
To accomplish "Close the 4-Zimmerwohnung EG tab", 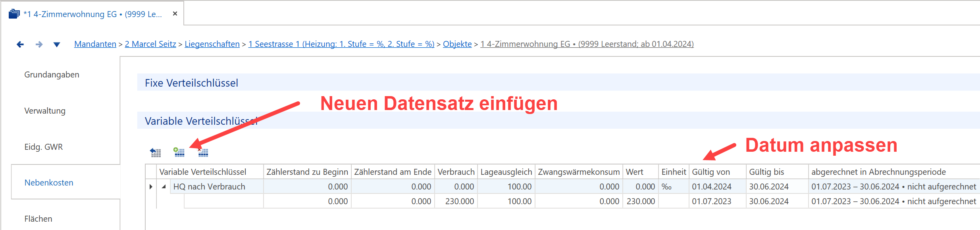I will click(175, 14).
